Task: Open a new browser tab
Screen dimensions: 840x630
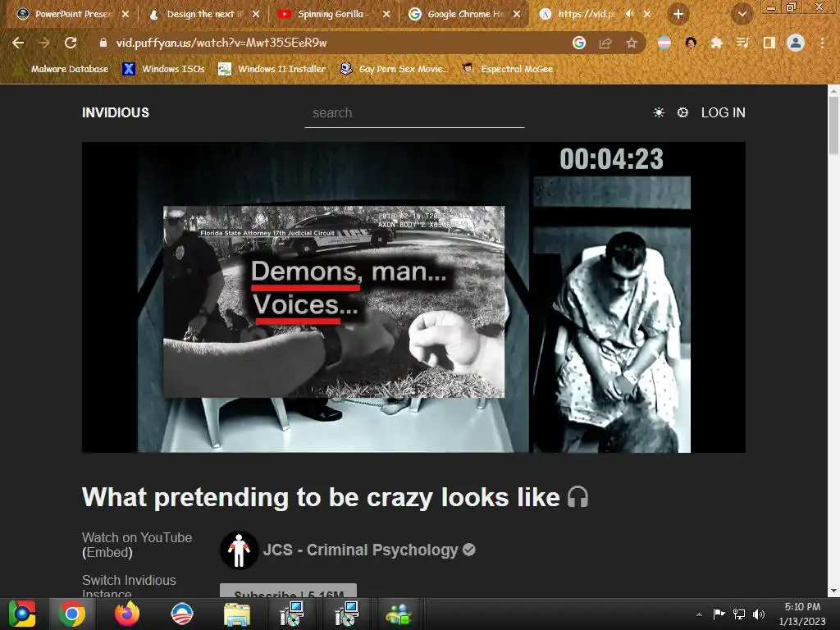Action: tap(678, 15)
